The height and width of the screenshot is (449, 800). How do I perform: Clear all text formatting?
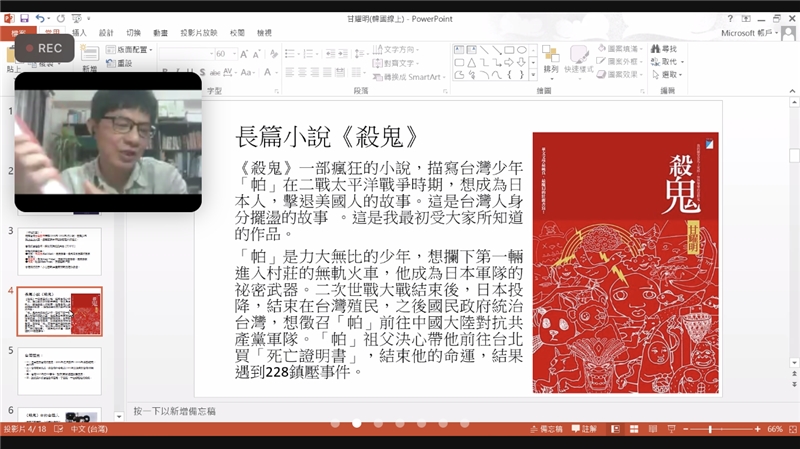(x=274, y=54)
